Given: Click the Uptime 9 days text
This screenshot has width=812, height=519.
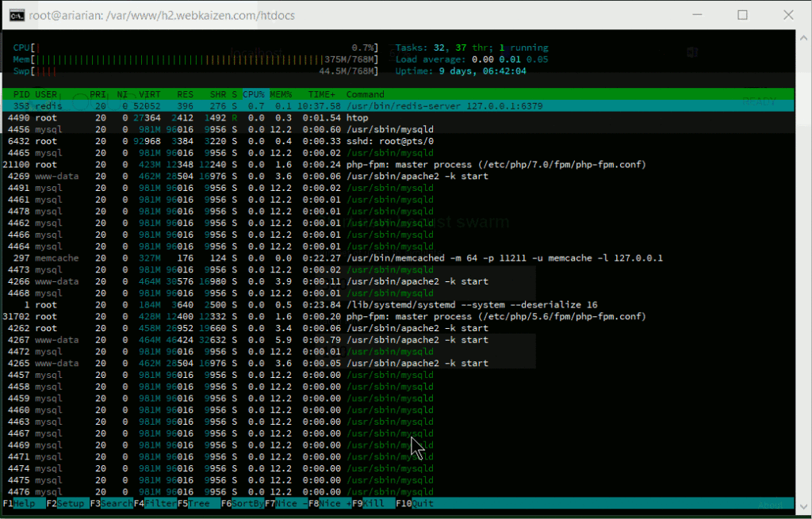Looking at the screenshot, I should pos(461,71).
